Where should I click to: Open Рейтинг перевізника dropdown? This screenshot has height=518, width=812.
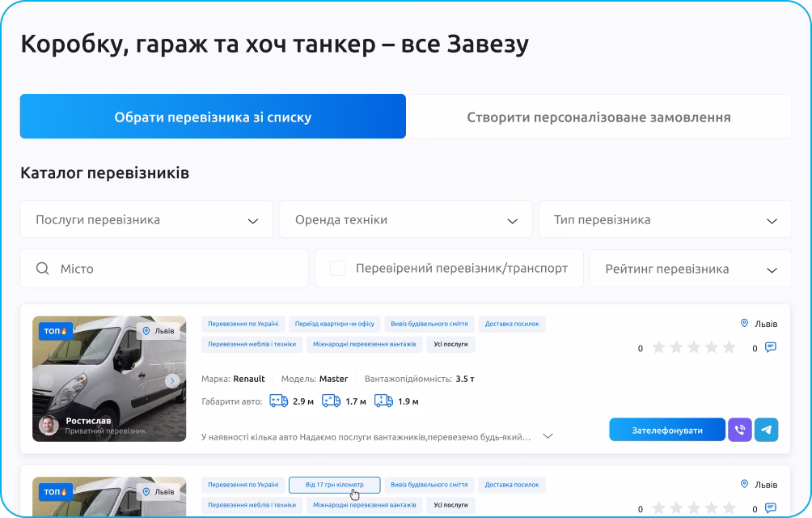[691, 269]
